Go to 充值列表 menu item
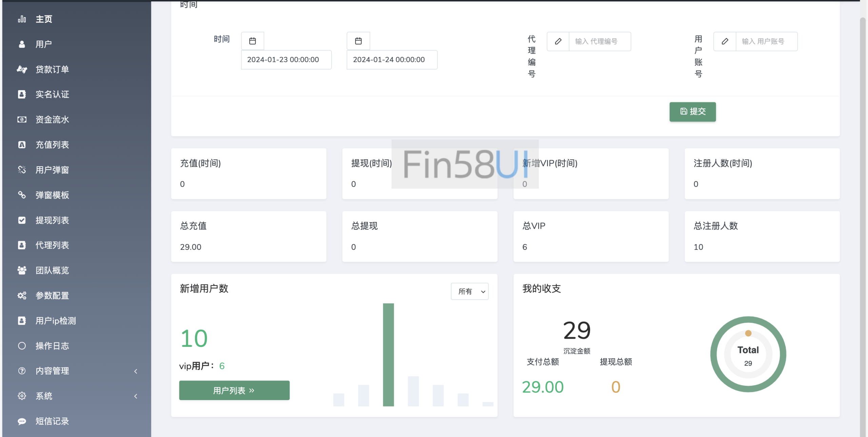This screenshot has height=437, width=868. tap(52, 145)
